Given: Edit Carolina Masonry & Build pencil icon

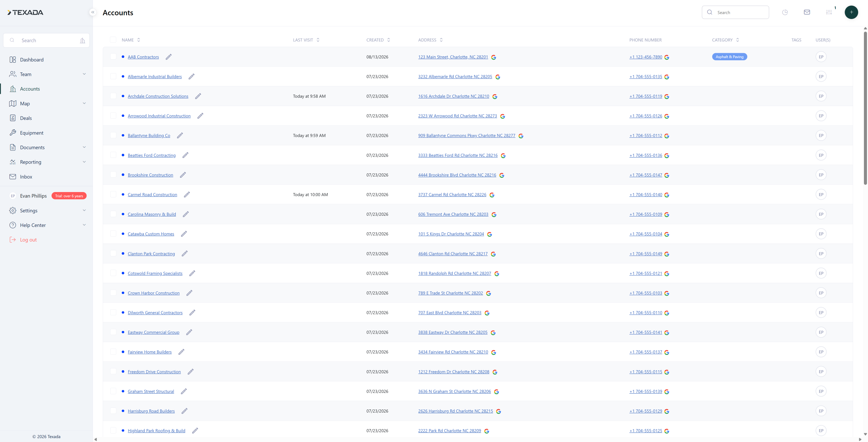Looking at the screenshot, I should point(186,214).
